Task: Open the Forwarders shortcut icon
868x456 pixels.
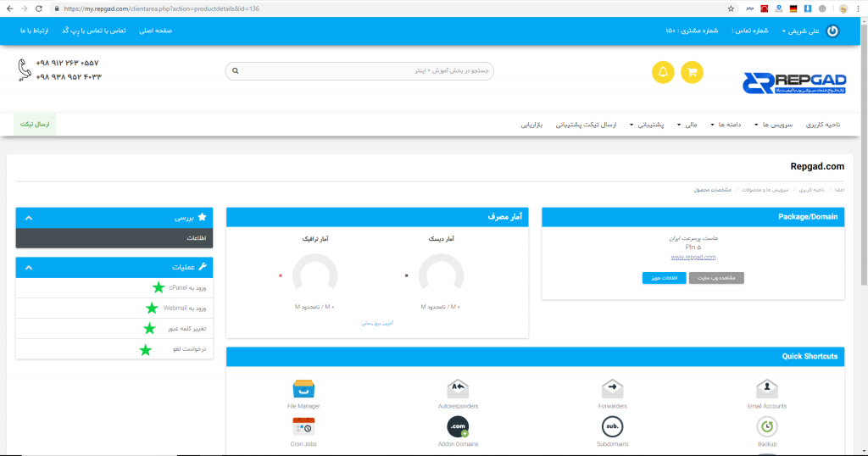Action: pyautogui.click(x=612, y=389)
